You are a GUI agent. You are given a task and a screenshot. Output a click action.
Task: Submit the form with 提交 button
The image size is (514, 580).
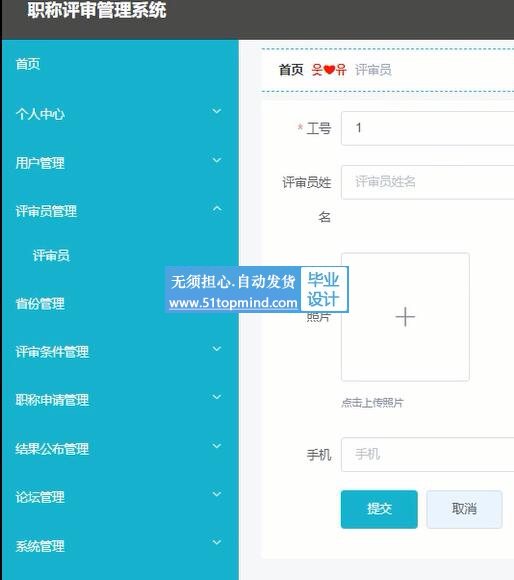(379, 509)
